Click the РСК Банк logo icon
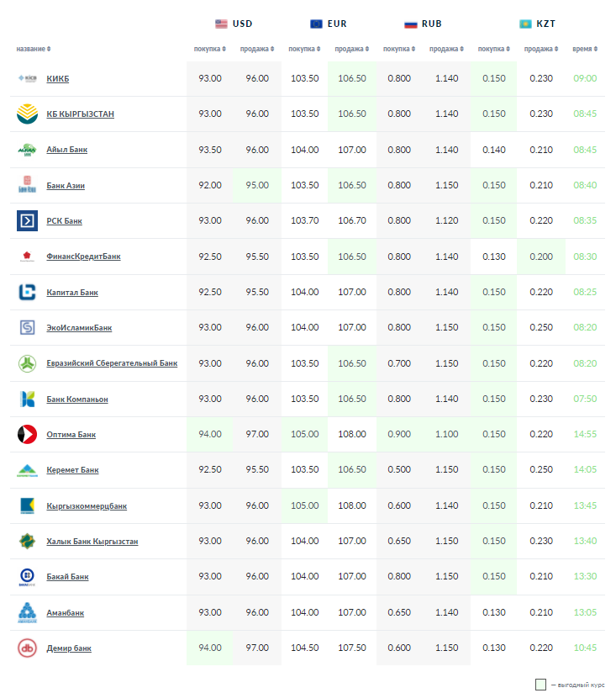616x693 pixels. 27,220
